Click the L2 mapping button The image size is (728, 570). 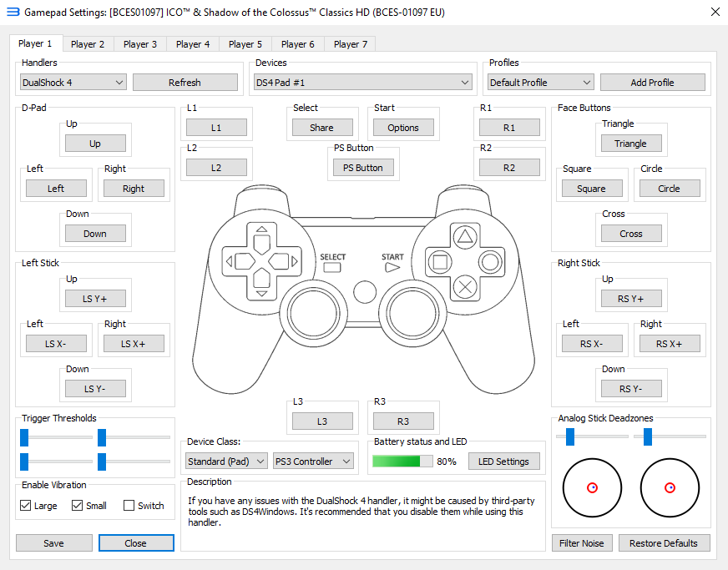[x=216, y=168]
